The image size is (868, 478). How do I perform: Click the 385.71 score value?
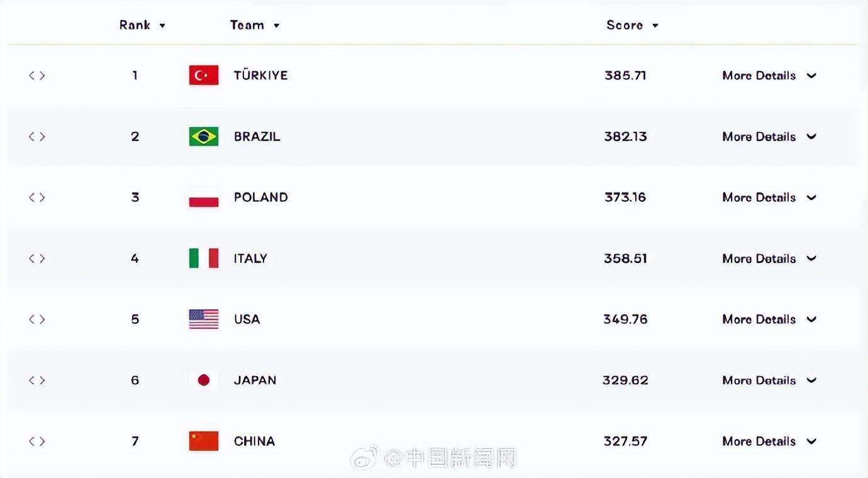(625, 75)
